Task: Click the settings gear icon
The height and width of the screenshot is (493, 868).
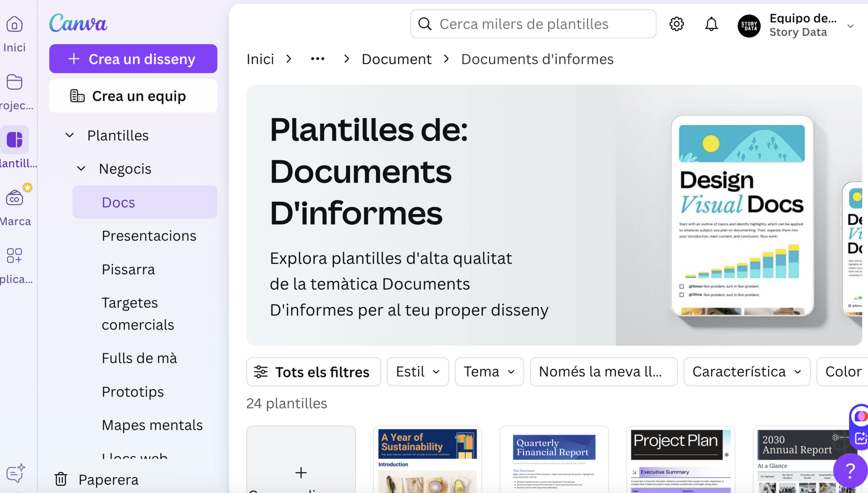Action: click(676, 24)
